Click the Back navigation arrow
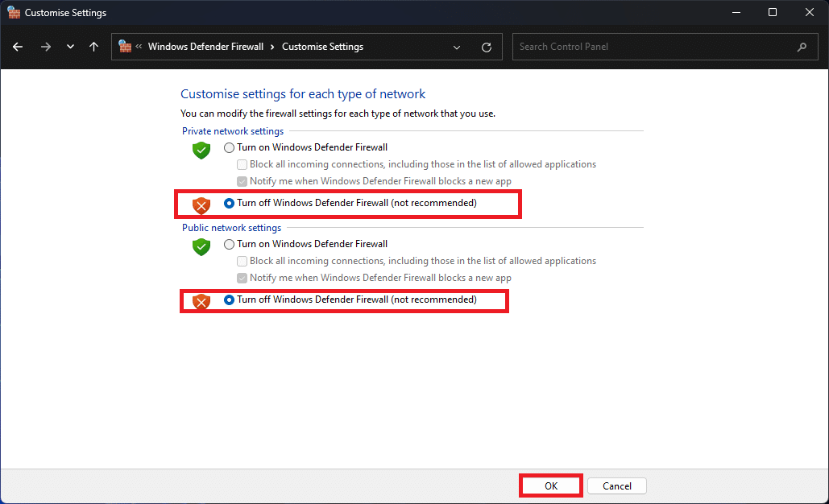This screenshot has height=504, width=829. (x=18, y=47)
